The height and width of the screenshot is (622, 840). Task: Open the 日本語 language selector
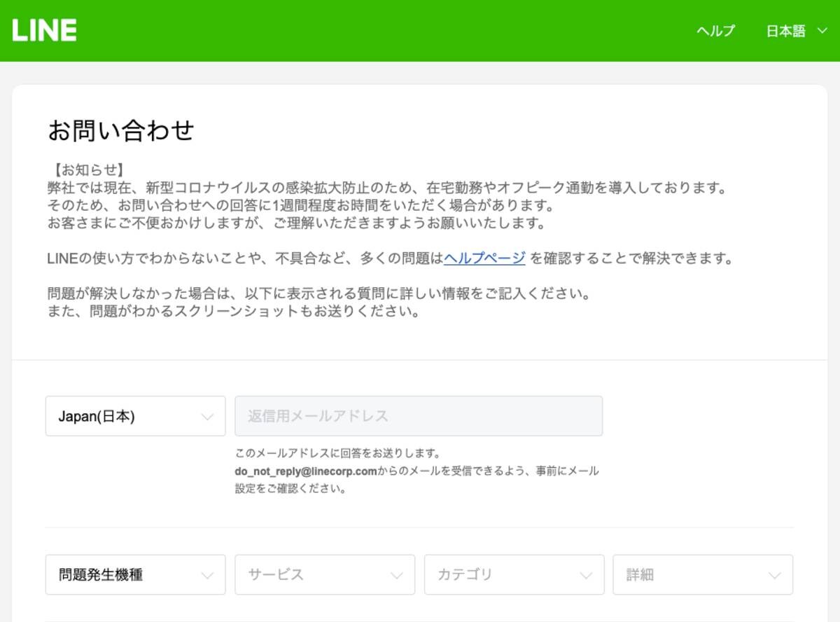coord(785,31)
